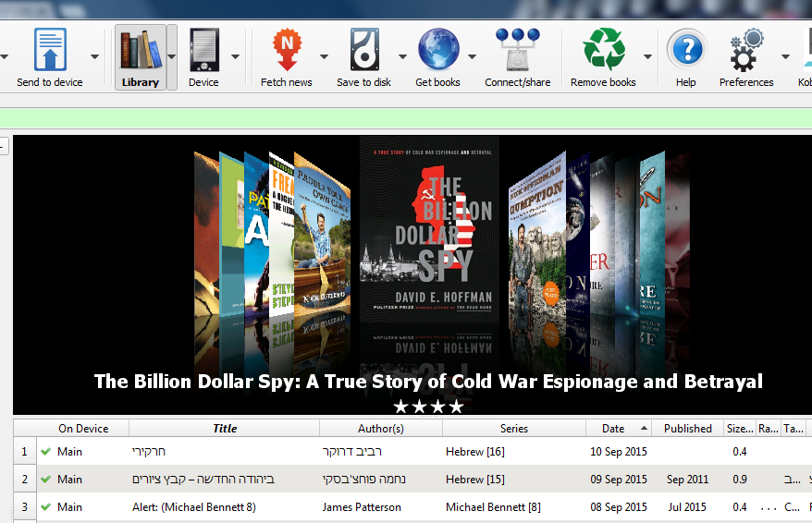
Task: Sort by the Published column header
Action: [x=687, y=429]
